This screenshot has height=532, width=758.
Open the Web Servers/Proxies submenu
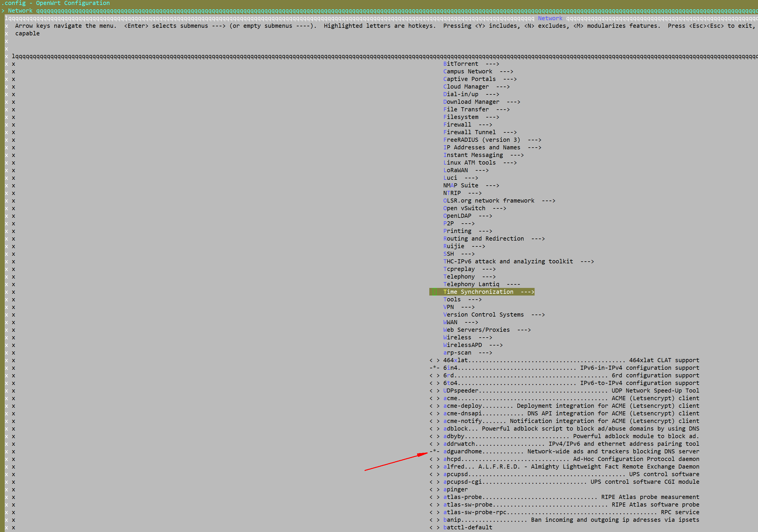coord(476,330)
